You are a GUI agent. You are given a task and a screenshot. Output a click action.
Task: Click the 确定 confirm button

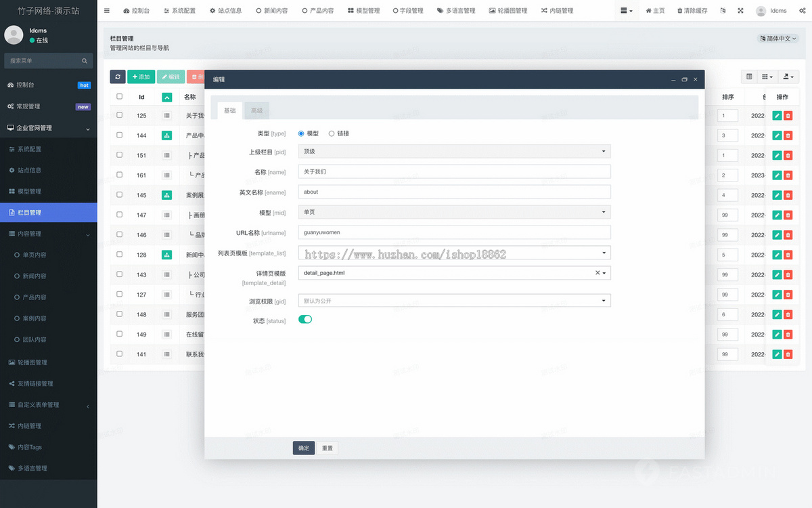point(304,448)
